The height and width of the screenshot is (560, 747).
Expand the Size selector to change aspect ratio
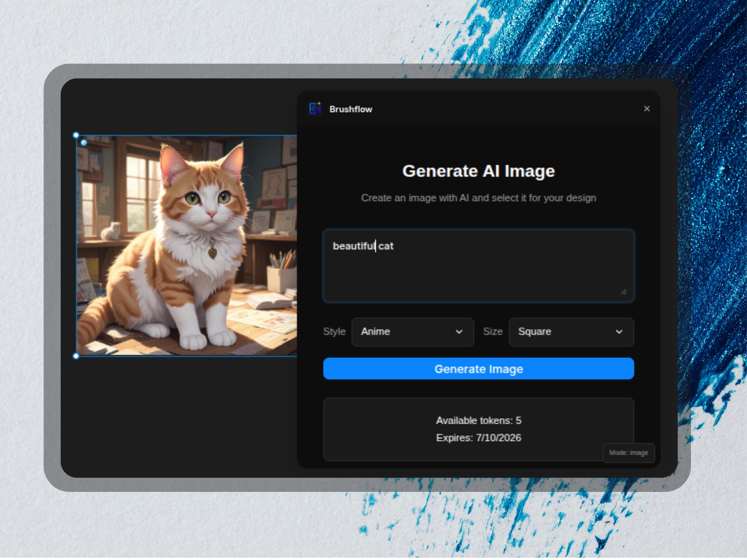point(571,332)
